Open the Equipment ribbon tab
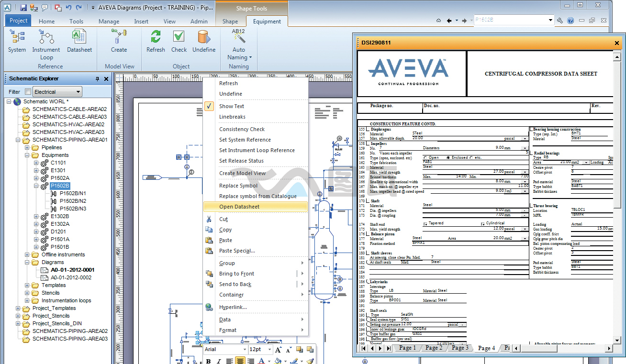 tap(267, 22)
